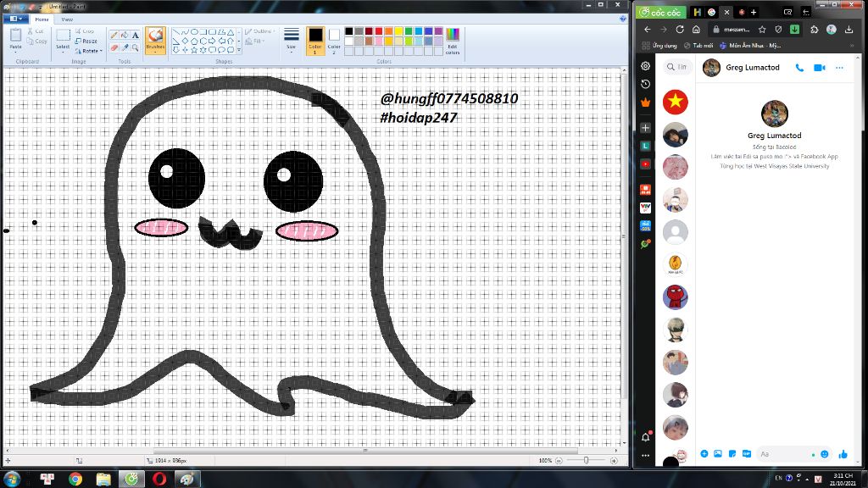Select Color 2 background button

tap(334, 41)
